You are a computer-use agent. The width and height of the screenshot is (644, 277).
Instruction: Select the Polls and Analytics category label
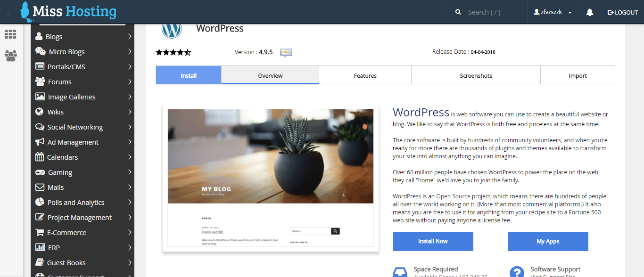tap(76, 202)
